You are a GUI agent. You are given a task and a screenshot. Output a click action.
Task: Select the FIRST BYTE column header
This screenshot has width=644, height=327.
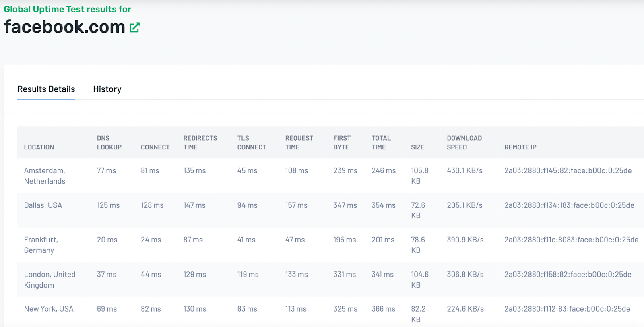pyautogui.click(x=342, y=143)
